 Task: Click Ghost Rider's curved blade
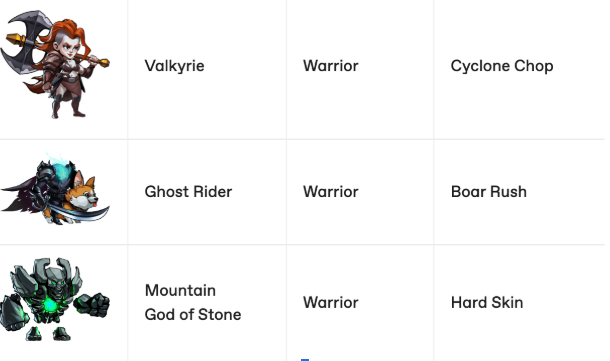click(80, 215)
